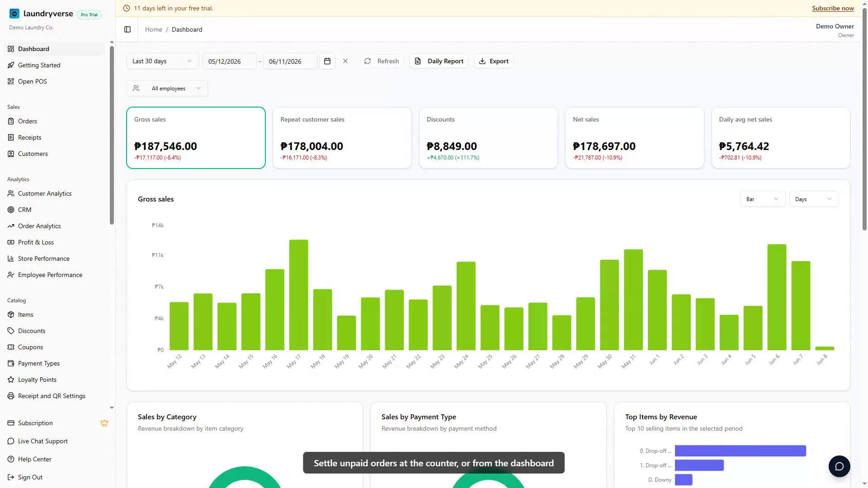
Task: Select the Discounts metric card
Action: [488, 138]
